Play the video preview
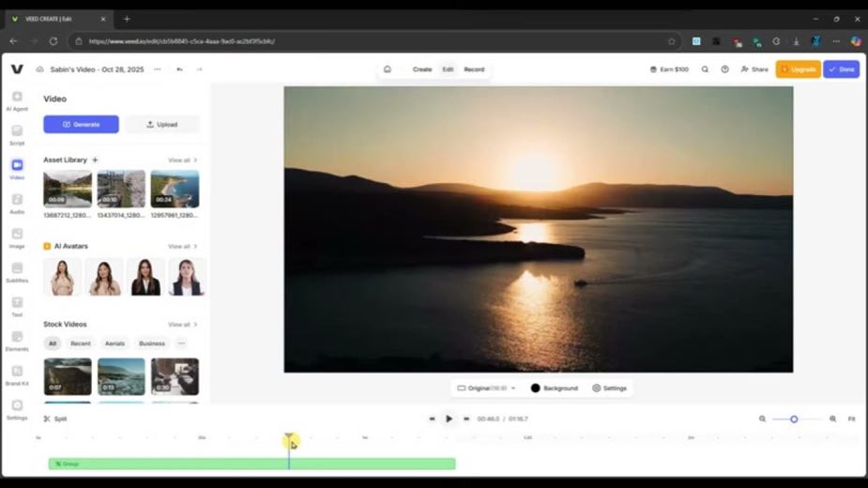Image resolution: width=868 pixels, height=488 pixels. [449, 419]
